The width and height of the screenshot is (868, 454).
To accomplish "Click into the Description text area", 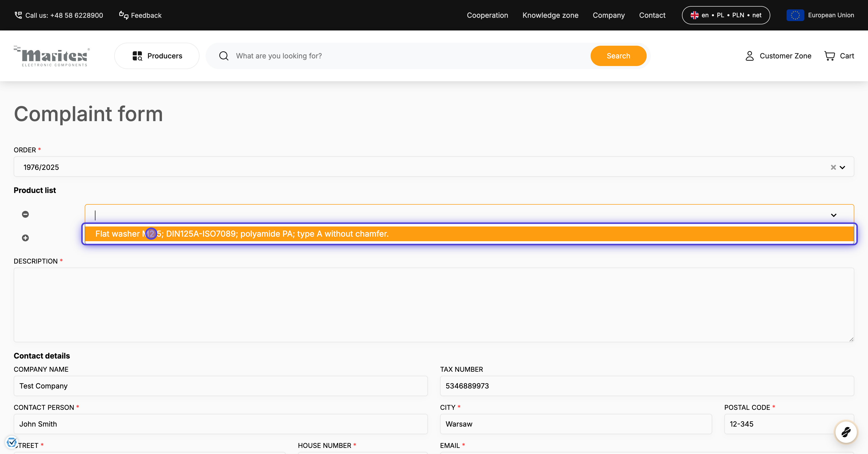I will [x=434, y=305].
